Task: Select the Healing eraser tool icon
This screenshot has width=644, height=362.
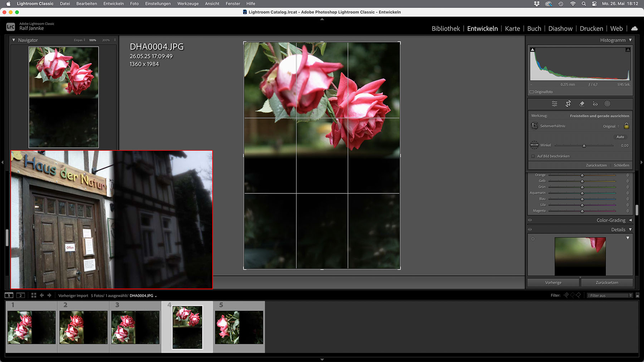Action: click(582, 104)
